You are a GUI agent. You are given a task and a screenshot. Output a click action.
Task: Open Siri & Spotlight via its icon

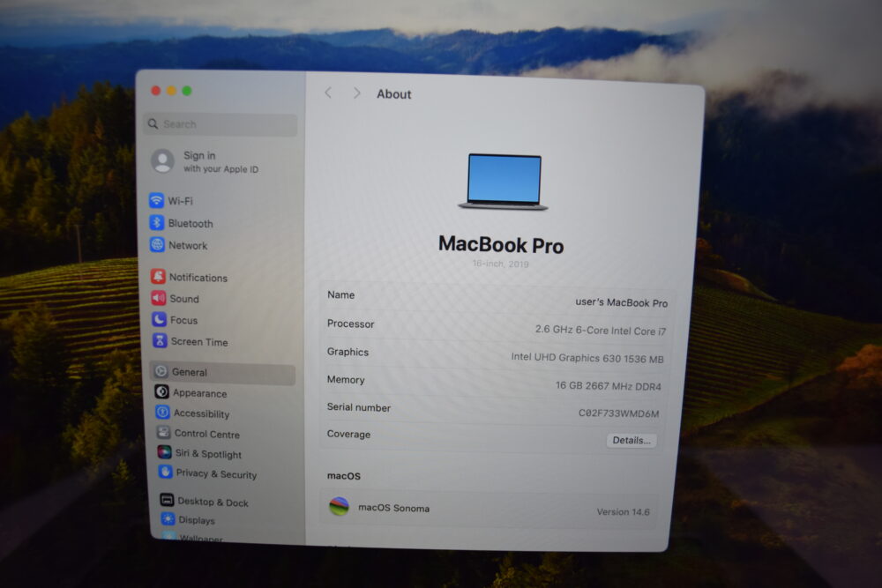point(164,452)
